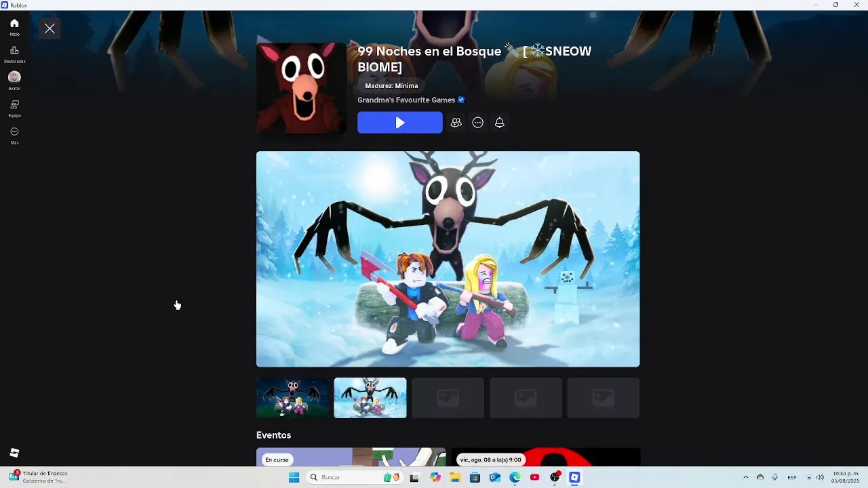
Task: Launch Copilot from the taskbar
Action: coord(435,477)
